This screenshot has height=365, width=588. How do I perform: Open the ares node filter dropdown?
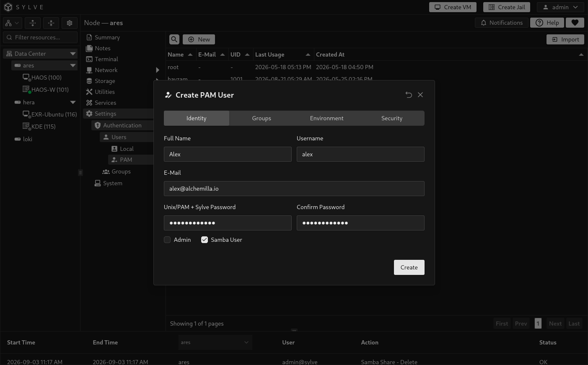pyautogui.click(x=215, y=342)
